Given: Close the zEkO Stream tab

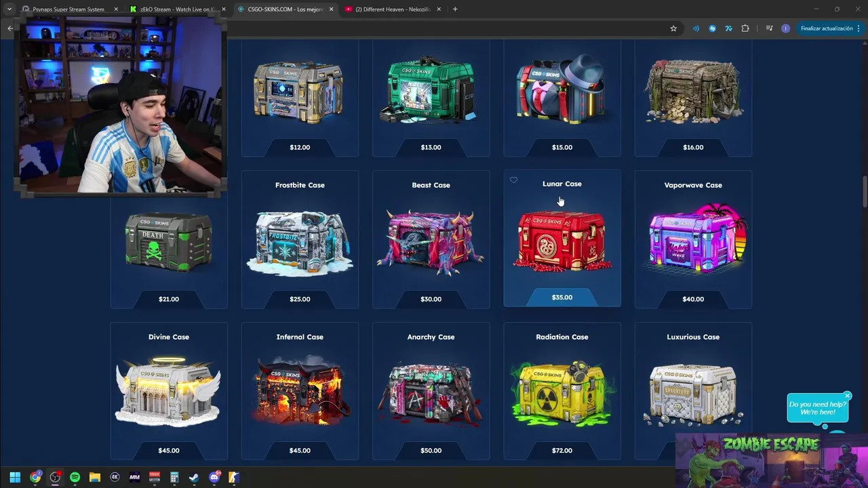Looking at the screenshot, I should [x=224, y=9].
